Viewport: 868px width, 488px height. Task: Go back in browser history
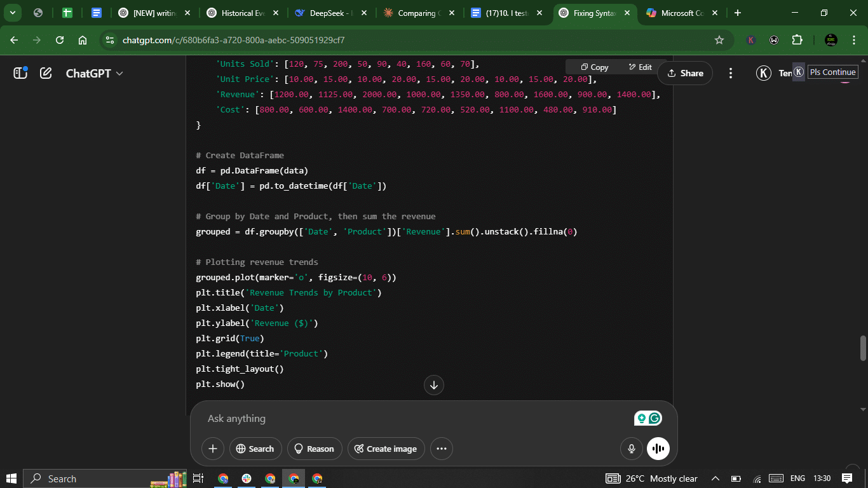point(14,40)
